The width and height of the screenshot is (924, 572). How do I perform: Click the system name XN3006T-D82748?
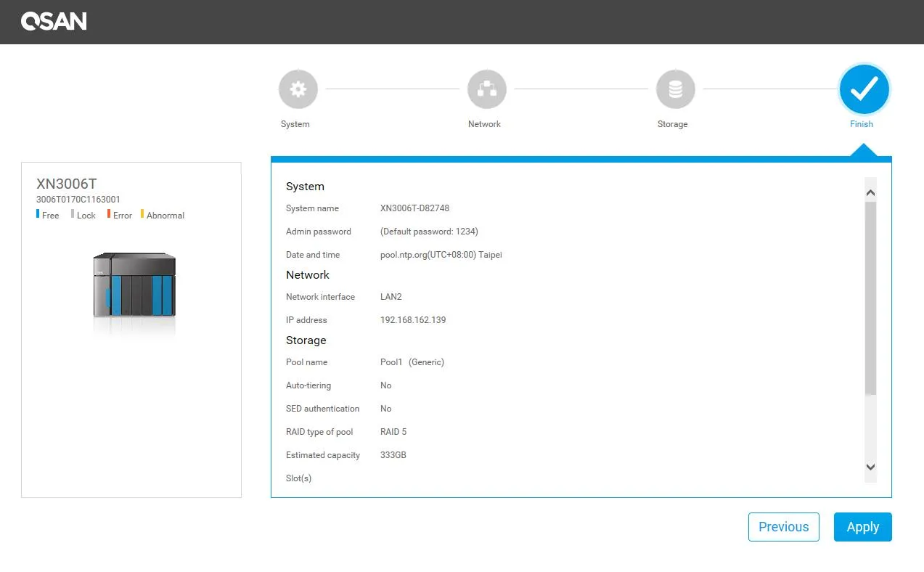(x=415, y=208)
